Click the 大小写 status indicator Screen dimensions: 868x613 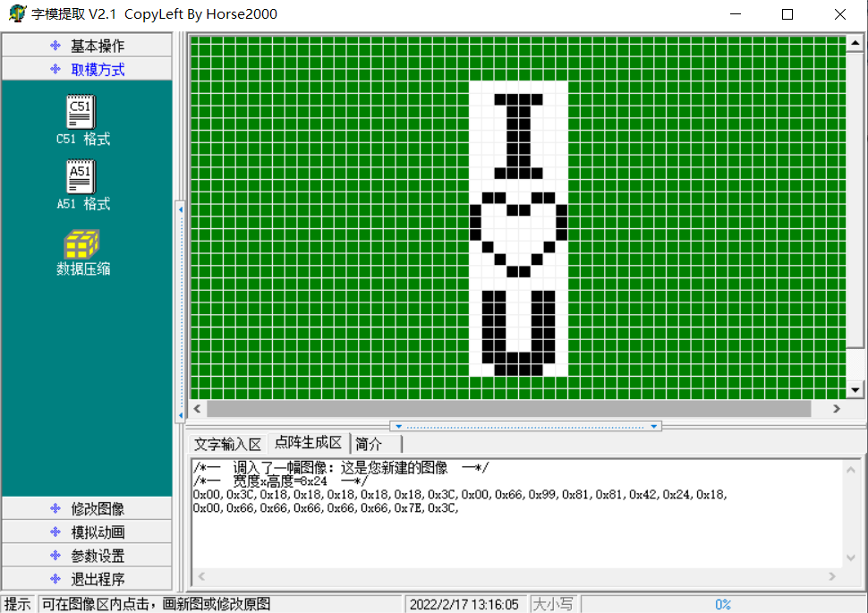[552, 604]
